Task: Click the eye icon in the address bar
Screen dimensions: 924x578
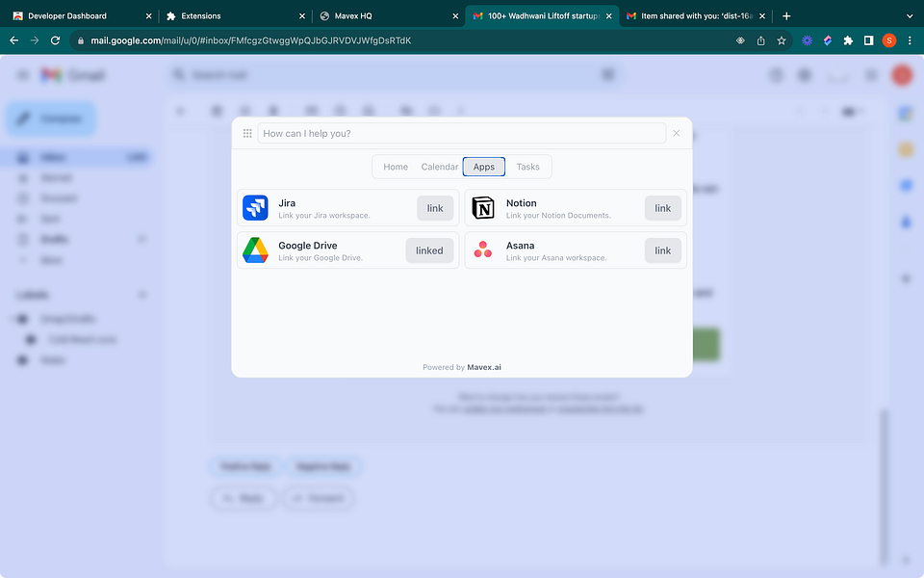Action: pyautogui.click(x=741, y=40)
